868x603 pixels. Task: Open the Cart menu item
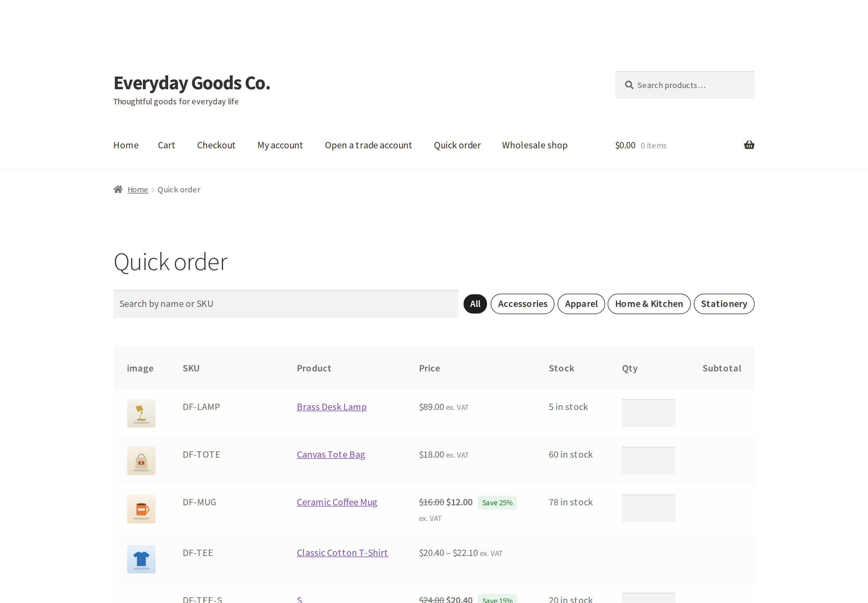[166, 145]
